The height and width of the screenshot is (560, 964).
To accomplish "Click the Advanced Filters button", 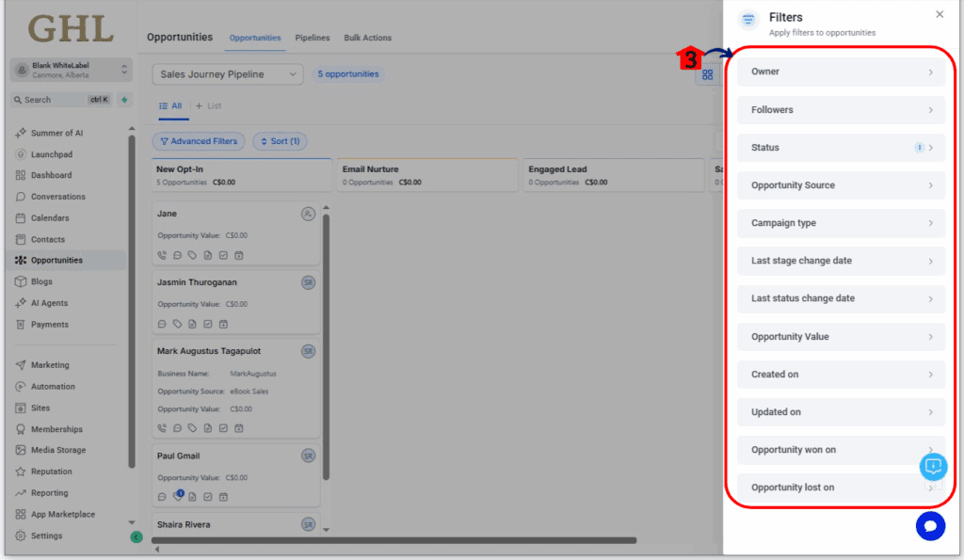I will [x=199, y=141].
